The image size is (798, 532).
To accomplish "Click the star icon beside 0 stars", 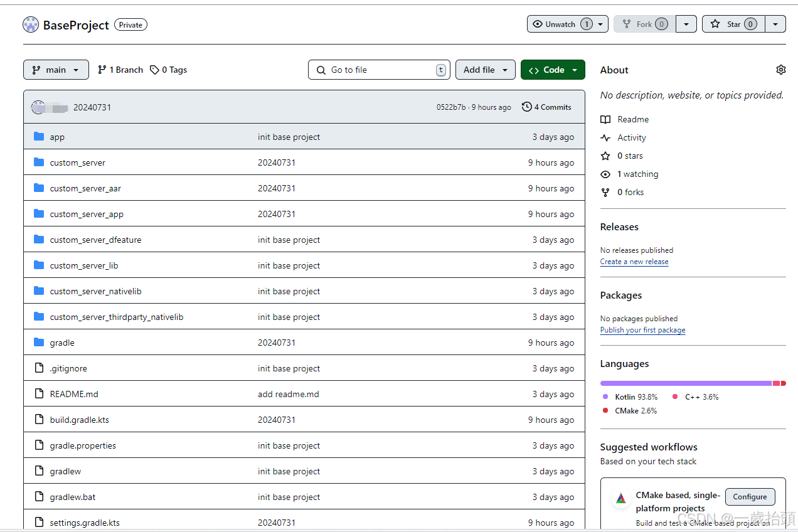I will point(605,156).
